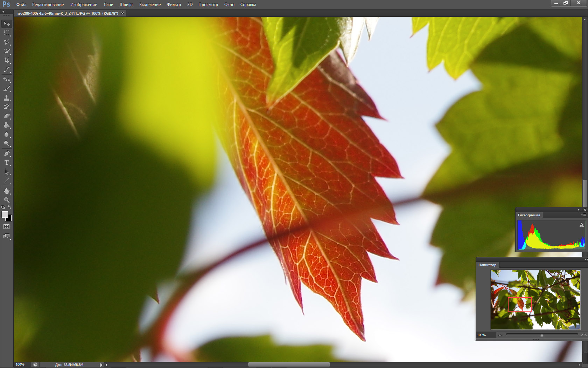This screenshot has width=588, height=368.
Task: Click the Док: 68,8M/68,8M status text
Action: 69,365
